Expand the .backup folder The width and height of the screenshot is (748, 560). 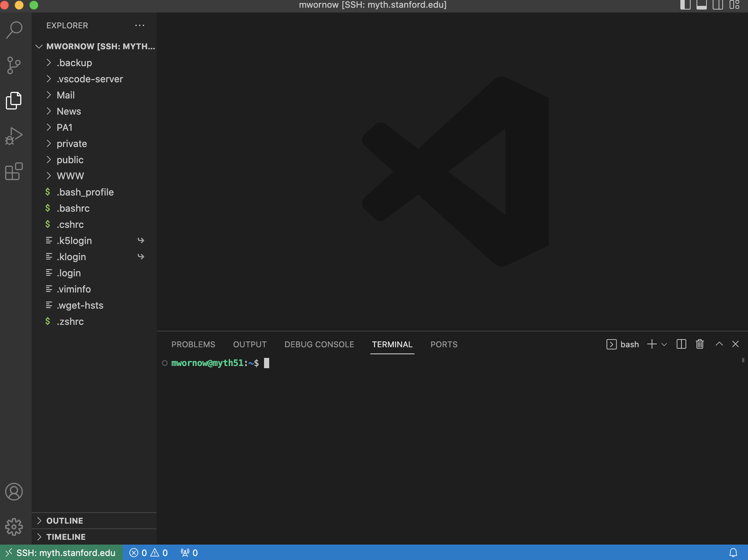(94, 63)
